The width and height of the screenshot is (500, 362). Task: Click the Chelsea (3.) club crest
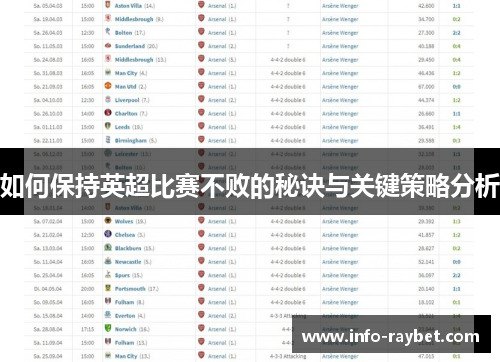tap(108, 234)
